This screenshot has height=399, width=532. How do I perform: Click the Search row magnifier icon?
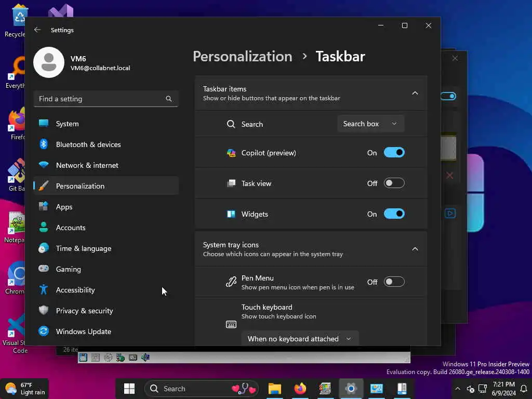pyautogui.click(x=231, y=124)
